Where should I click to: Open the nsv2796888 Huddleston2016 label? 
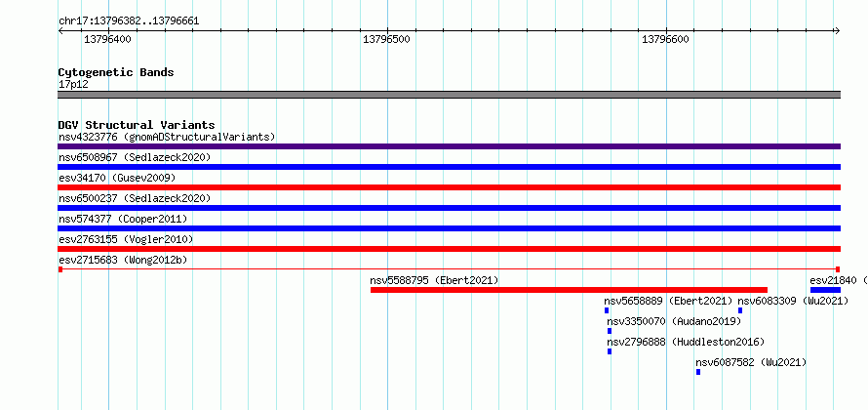tap(686, 342)
